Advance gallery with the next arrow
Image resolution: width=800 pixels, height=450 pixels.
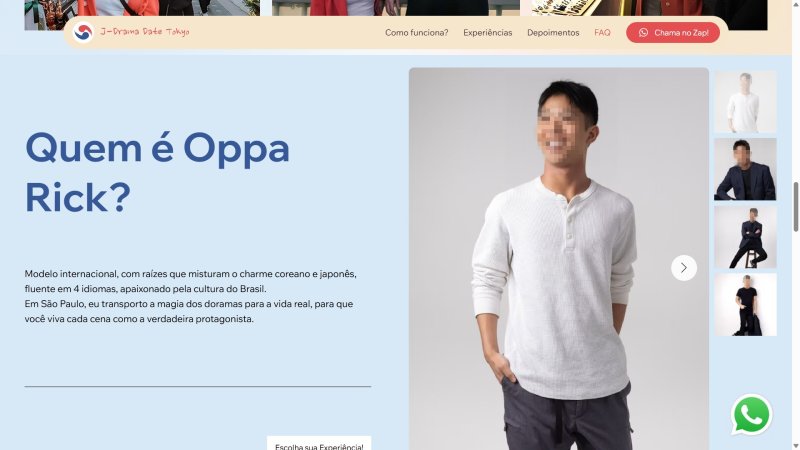[684, 268]
